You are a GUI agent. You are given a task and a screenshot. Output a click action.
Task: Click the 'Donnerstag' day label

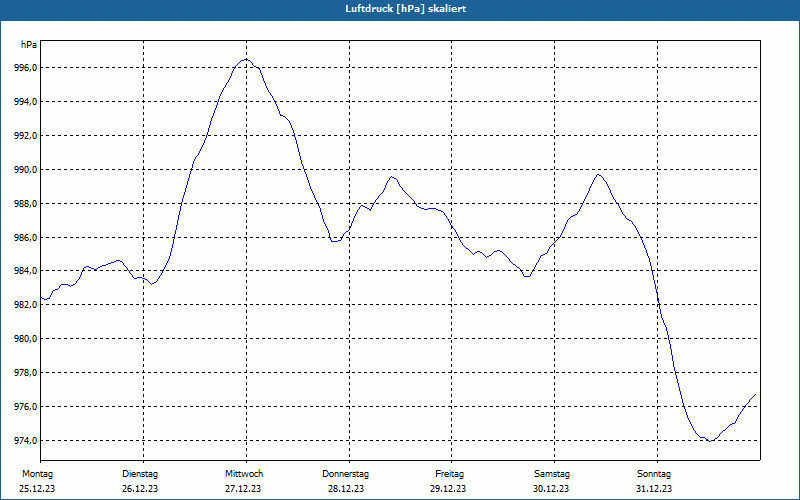coord(345,474)
